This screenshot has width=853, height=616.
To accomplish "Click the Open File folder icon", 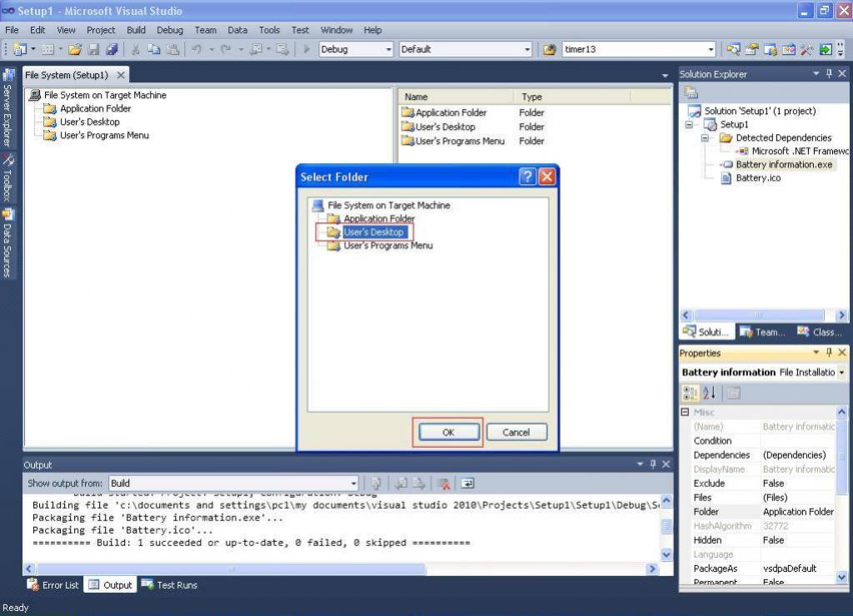I will (75, 49).
